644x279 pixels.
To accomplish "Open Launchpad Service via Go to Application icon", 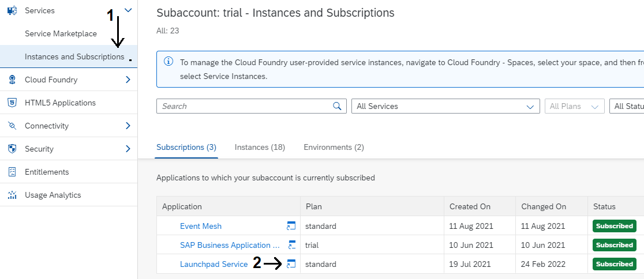I will point(291,264).
